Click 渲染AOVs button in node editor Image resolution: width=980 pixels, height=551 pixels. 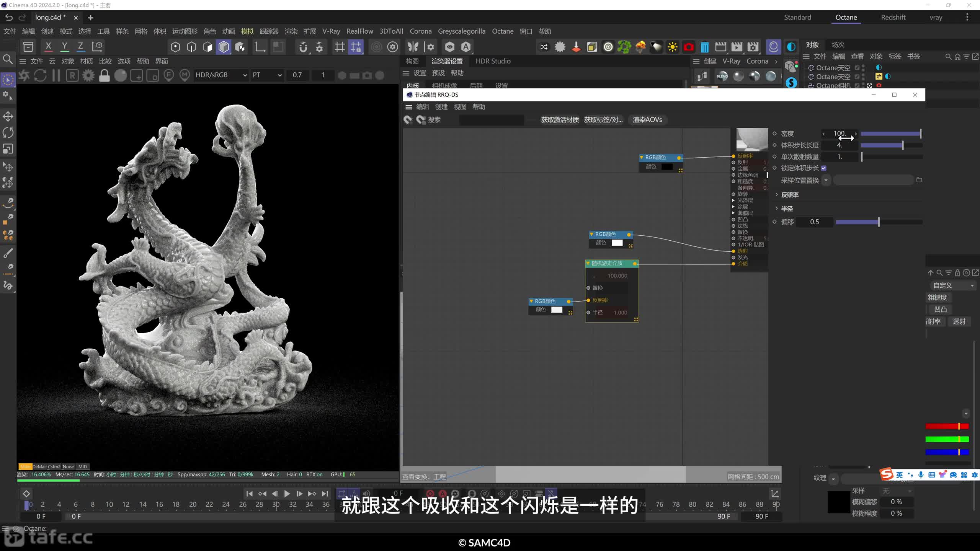(x=647, y=120)
